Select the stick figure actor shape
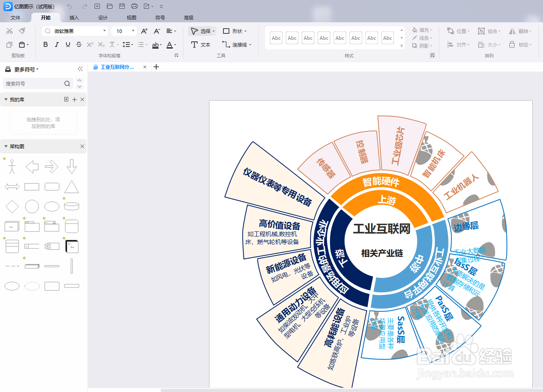This screenshot has height=392, width=543. 12,167
